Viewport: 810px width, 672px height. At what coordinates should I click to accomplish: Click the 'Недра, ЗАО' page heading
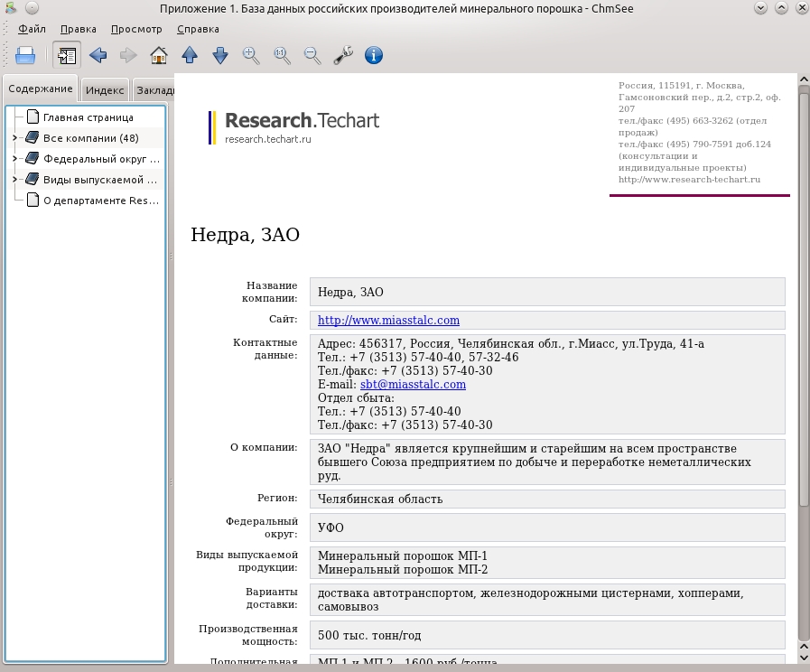tap(245, 235)
